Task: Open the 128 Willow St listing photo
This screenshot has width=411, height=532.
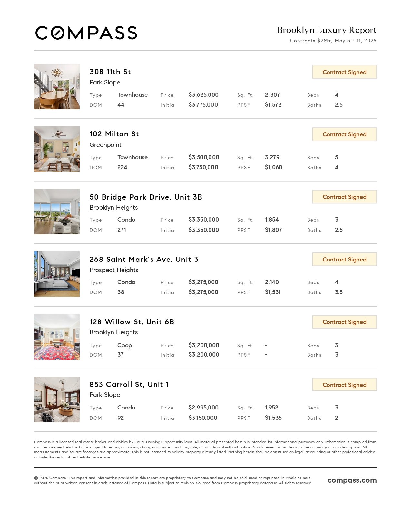Action: pos(57,337)
